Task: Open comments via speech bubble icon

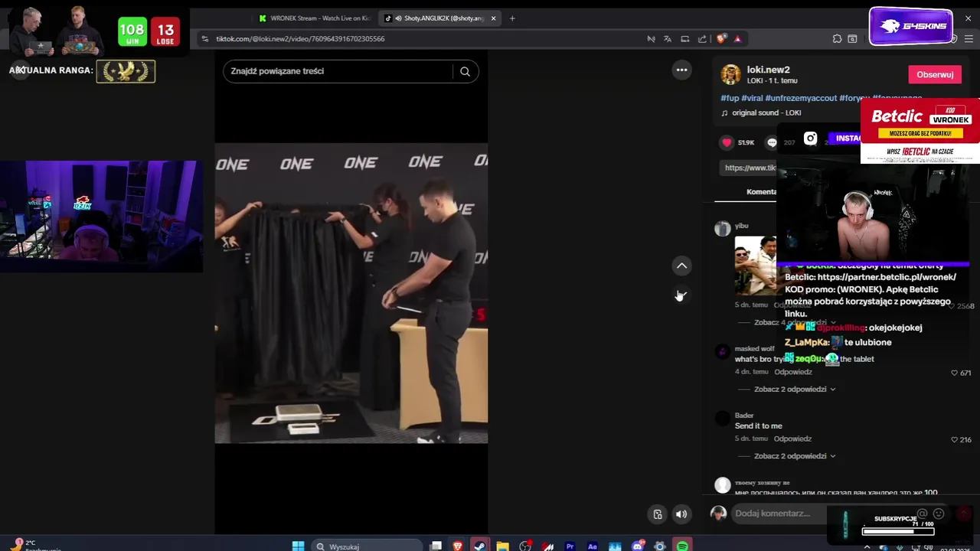Action: 773,142
